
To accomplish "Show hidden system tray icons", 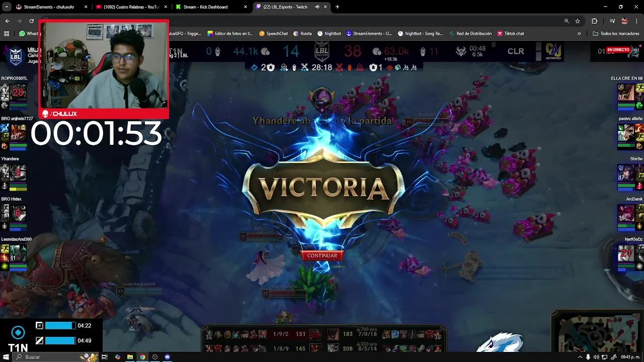I will tap(580, 357).
